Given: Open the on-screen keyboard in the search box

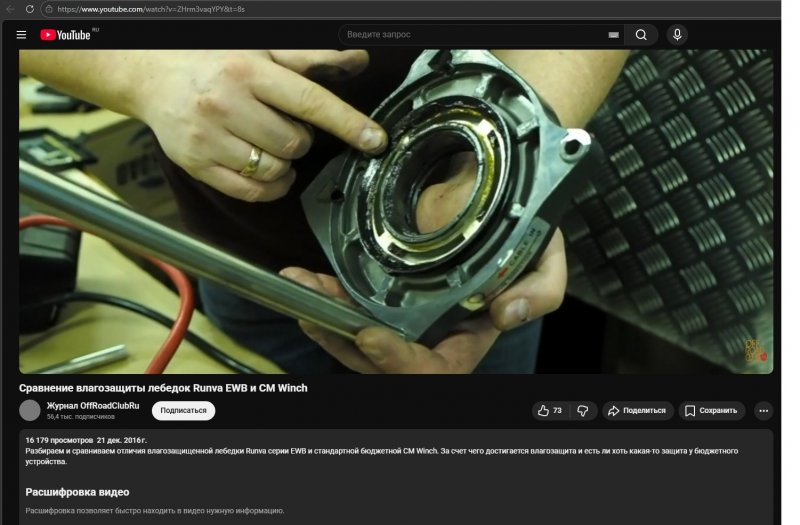Looking at the screenshot, I should [612, 35].
